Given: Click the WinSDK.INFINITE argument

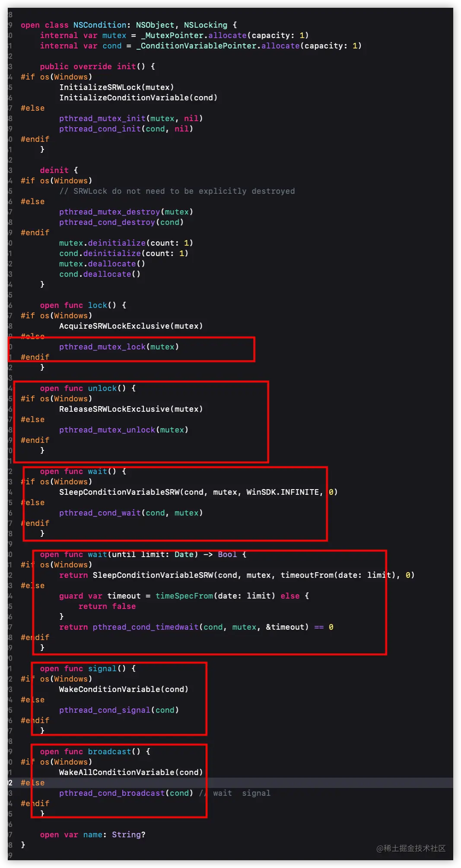Looking at the screenshot, I should point(283,492).
